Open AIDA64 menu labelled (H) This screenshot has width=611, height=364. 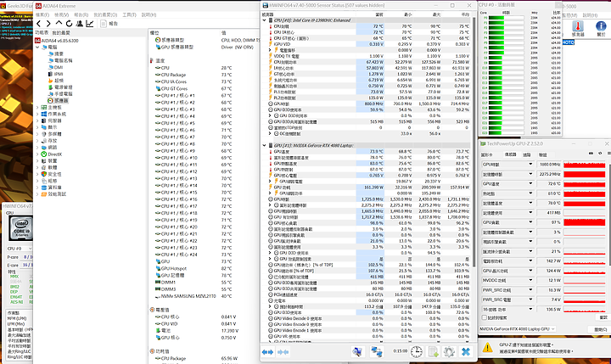[x=149, y=14]
